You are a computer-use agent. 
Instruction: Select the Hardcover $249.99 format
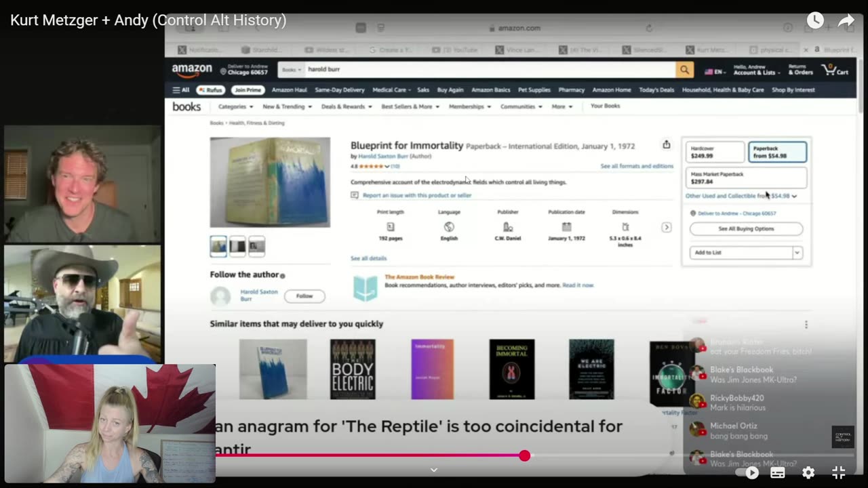click(x=715, y=152)
